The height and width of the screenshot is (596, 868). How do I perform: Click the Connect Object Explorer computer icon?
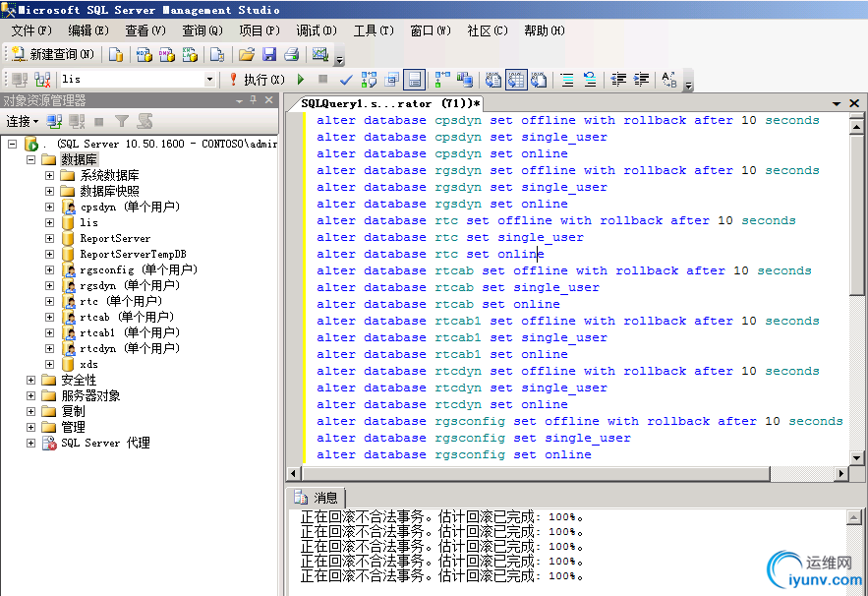[54, 121]
